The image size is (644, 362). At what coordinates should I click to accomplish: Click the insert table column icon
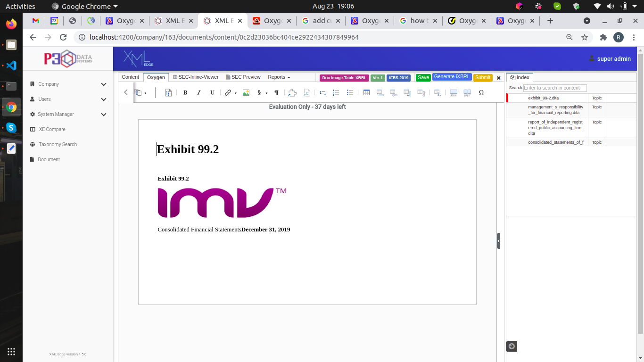pyautogui.click(x=407, y=93)
